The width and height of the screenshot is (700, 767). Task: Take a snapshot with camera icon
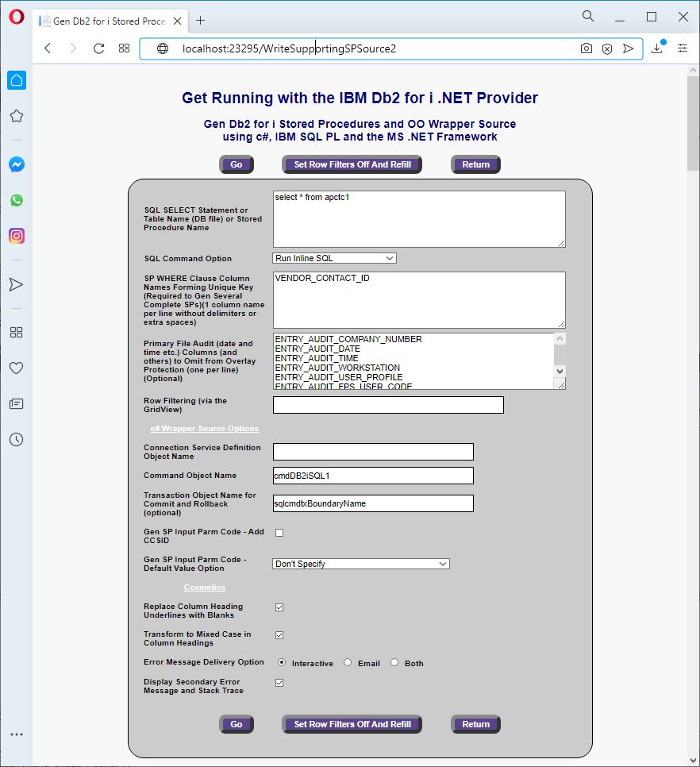pos(586,48)
